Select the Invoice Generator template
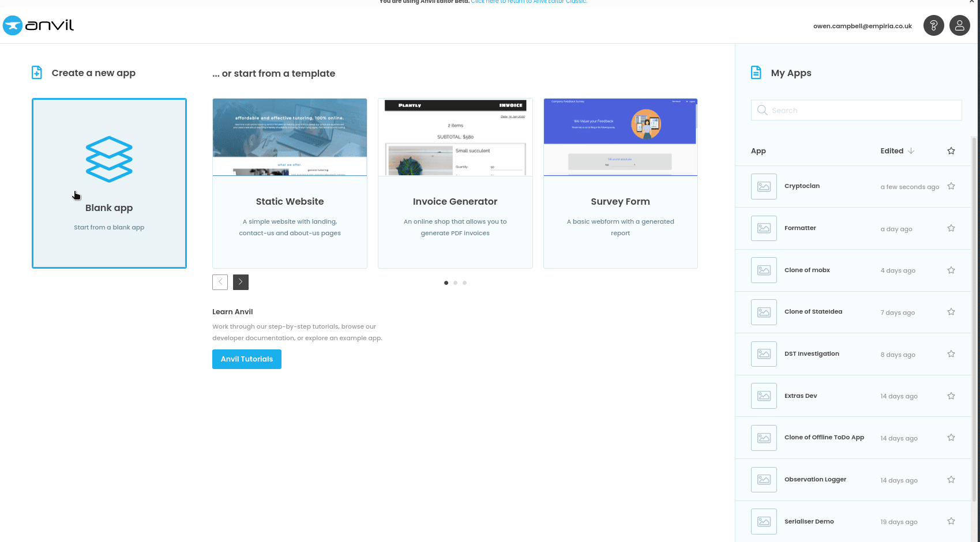 click(x=455, y=183)
